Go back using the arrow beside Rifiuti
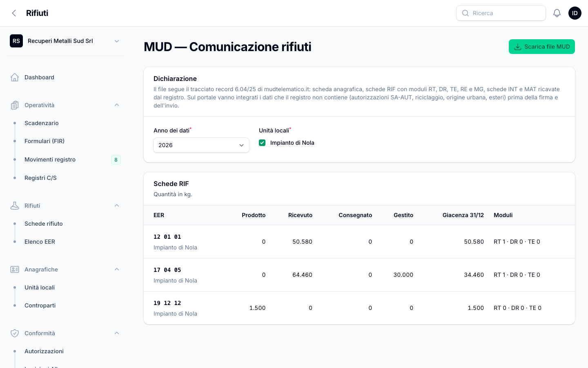This screenshot has width=588, height=368. (14, 13)
